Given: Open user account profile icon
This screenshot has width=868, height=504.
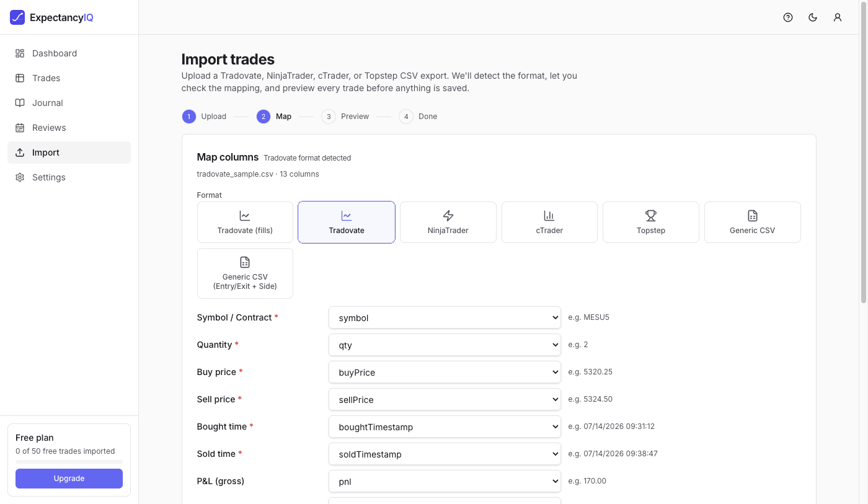Looking at the screenshot, I should pyautogui.click(x=838, y=17).
